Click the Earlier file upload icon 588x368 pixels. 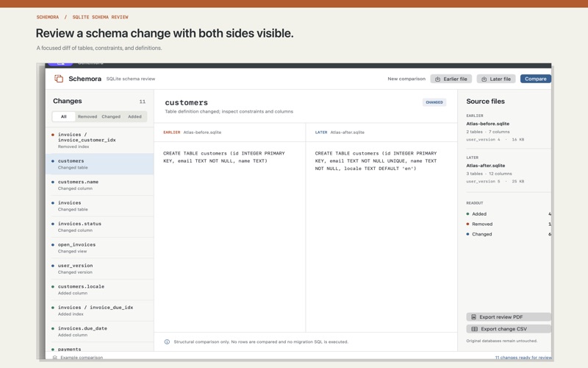(437, 79)
